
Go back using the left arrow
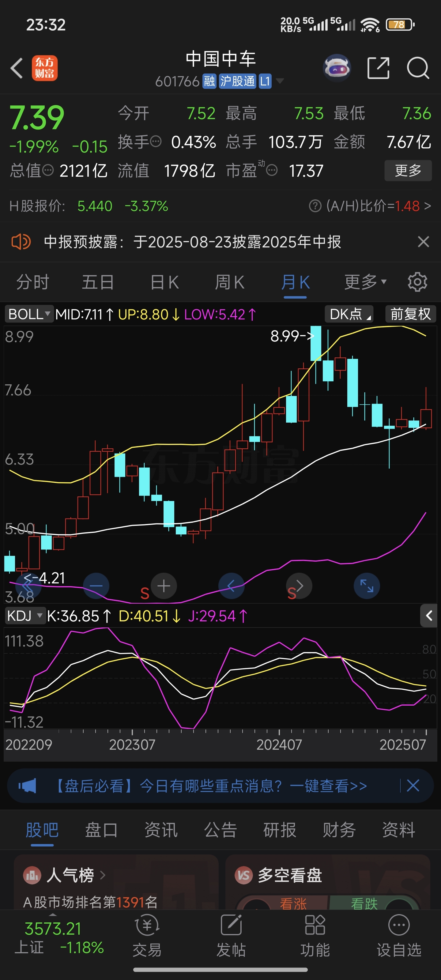[17, 69]
